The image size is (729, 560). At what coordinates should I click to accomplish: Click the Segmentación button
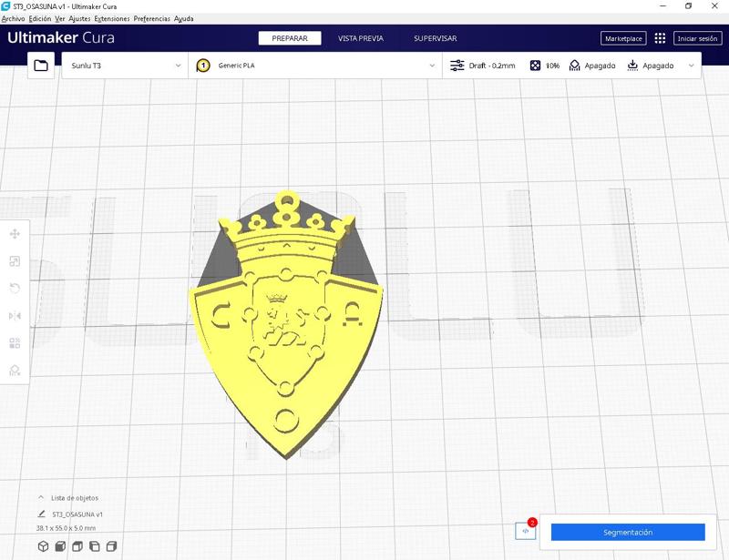tap(627, 531)
